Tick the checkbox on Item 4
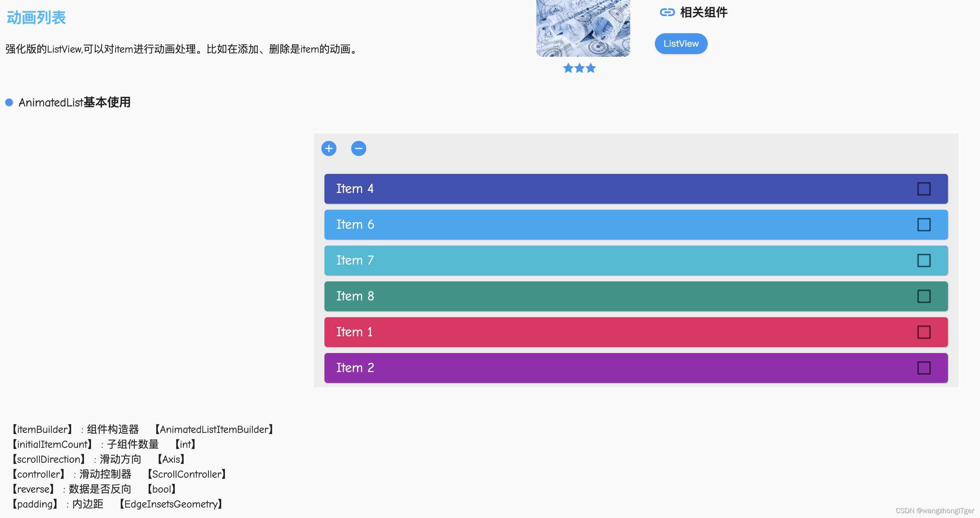 pos(924,189)
